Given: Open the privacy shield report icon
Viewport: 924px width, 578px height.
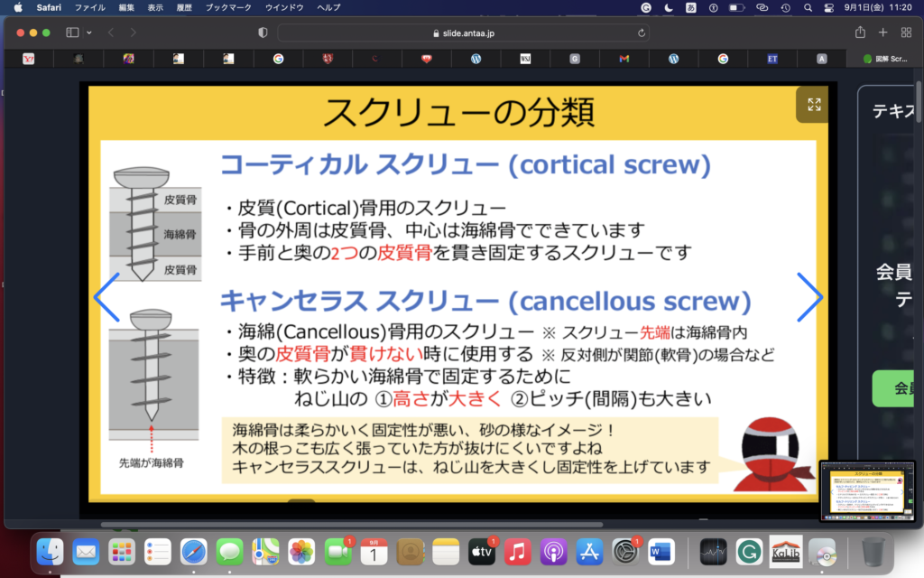Looking at the screenshot, I should [x=263, y=33].
